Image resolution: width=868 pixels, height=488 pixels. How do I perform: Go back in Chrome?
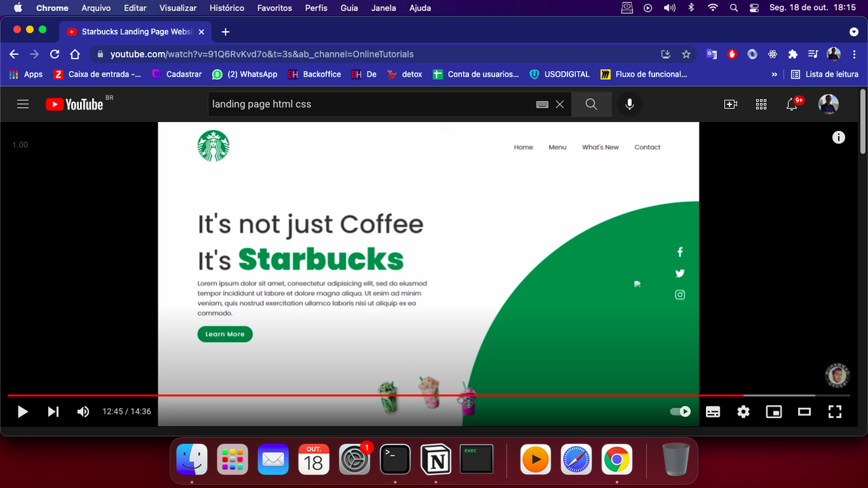pos(14,54)
